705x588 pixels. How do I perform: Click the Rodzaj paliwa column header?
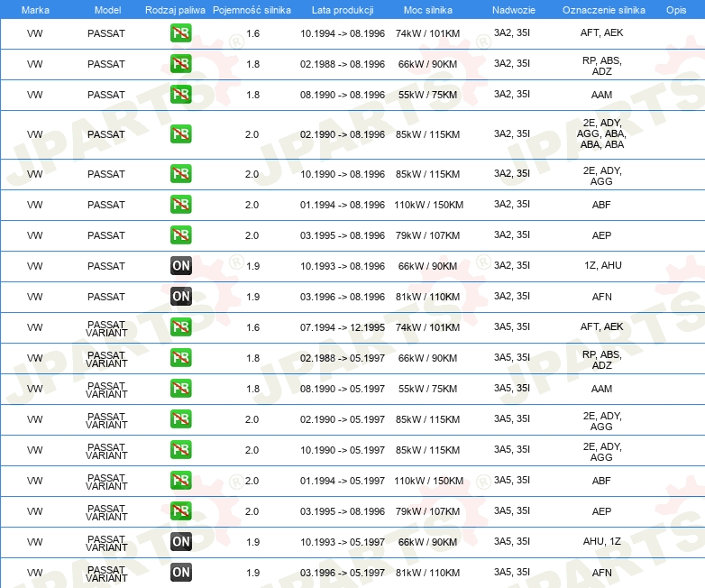tap(175, 10)
